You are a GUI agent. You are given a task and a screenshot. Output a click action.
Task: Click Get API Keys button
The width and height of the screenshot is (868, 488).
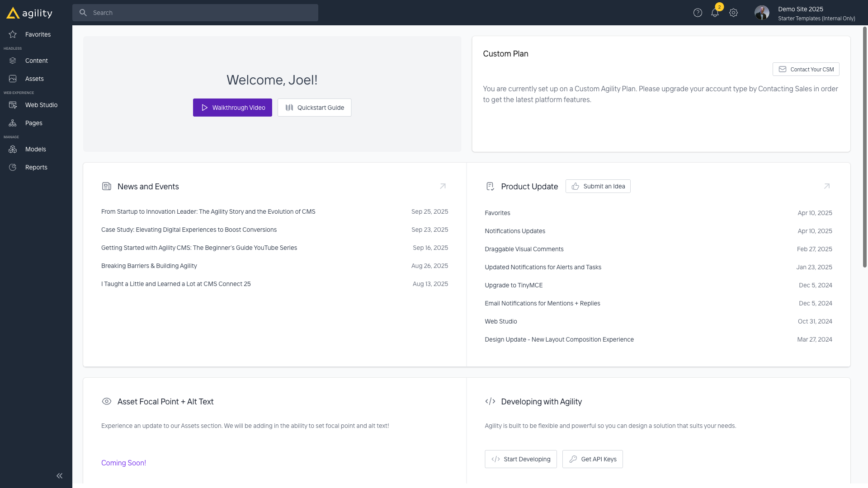point(592,459)
